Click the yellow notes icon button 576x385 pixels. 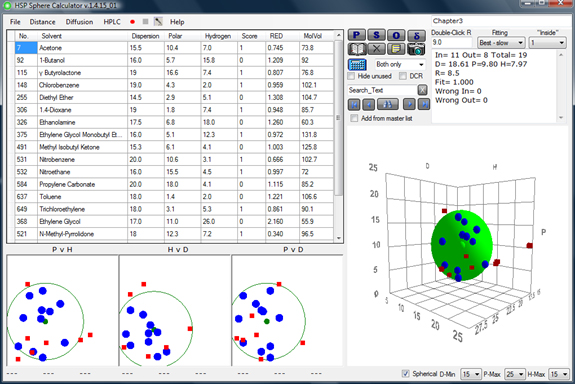point(396,48)
